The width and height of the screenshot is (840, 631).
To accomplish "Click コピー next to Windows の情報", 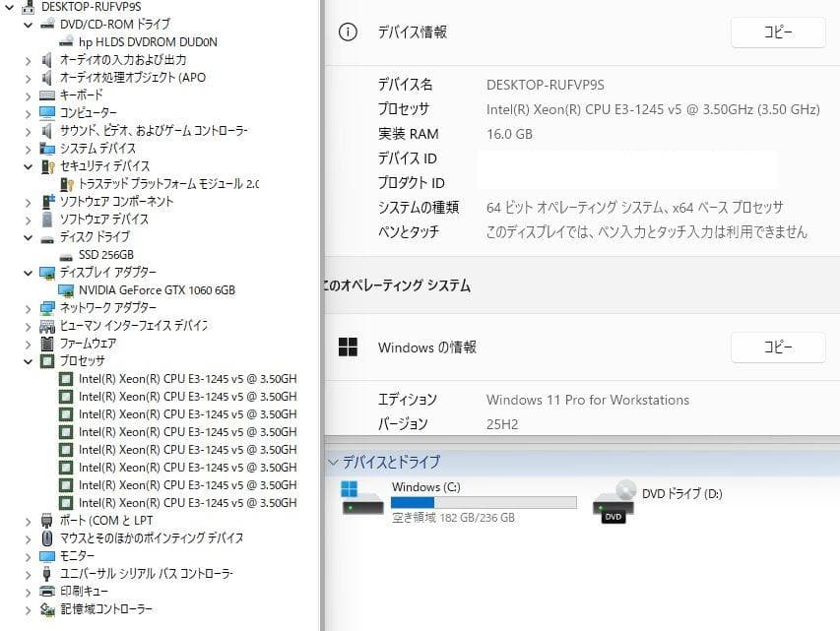I will pos(777,347).
